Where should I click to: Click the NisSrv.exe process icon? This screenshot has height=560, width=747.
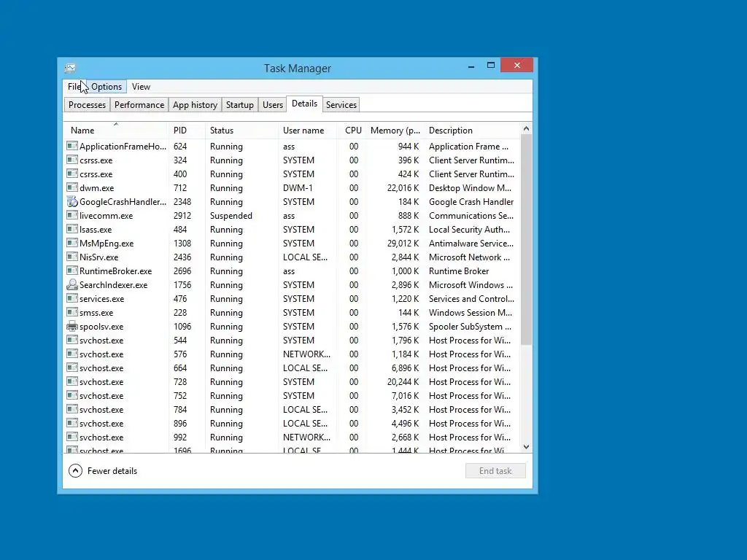[72, 256]
